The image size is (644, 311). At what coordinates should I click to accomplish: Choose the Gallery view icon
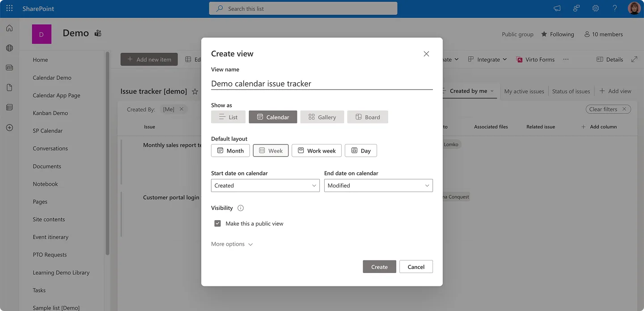(x=322, y=117)
